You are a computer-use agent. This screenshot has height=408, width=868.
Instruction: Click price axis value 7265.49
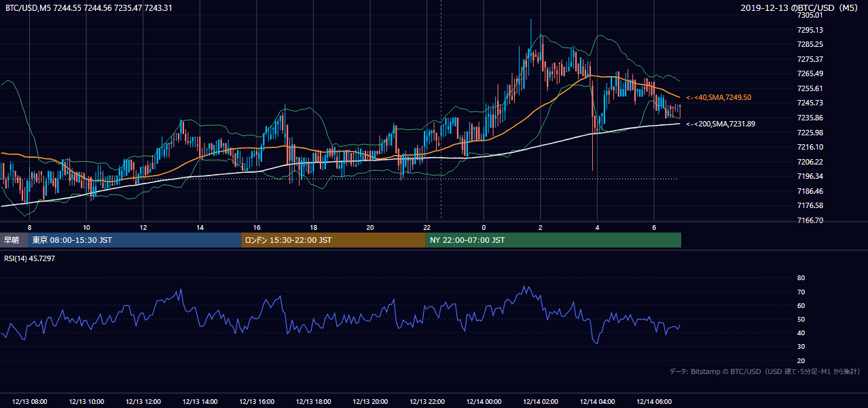[810, 73]
